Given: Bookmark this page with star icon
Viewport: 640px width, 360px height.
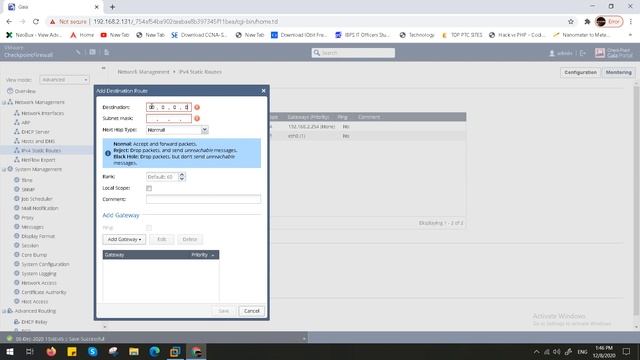Looking at the screenshot, I should pyautogui.click(x=571, y=22).
